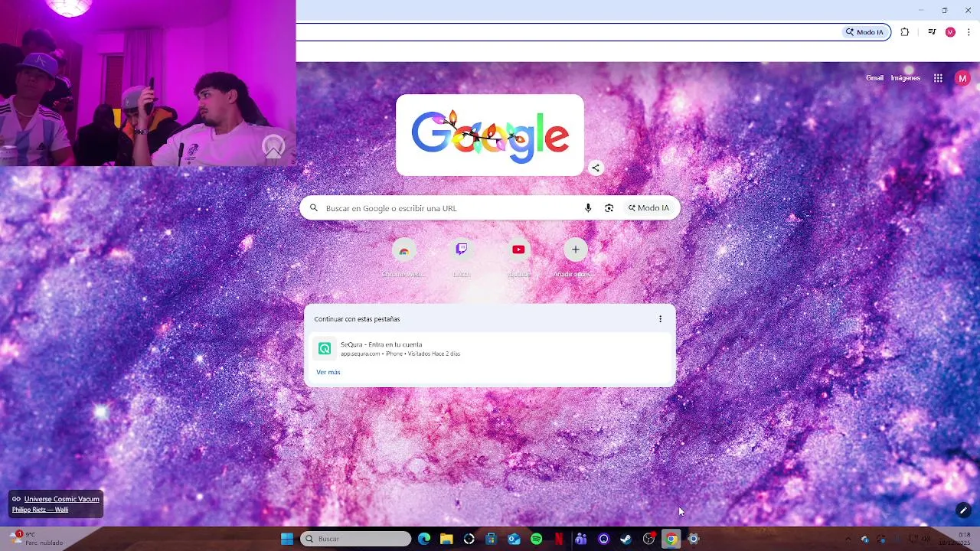Click Google account avatar on page
This screenshot has width=980, height=551.
[962, 78]
